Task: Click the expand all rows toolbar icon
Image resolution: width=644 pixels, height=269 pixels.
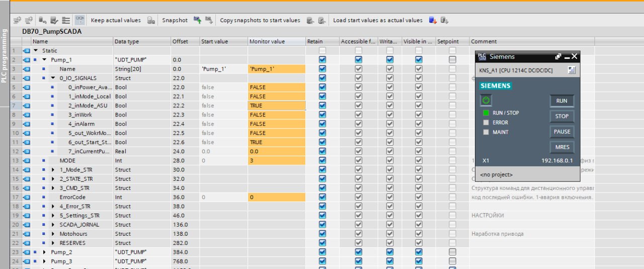Action: point(66,20)
